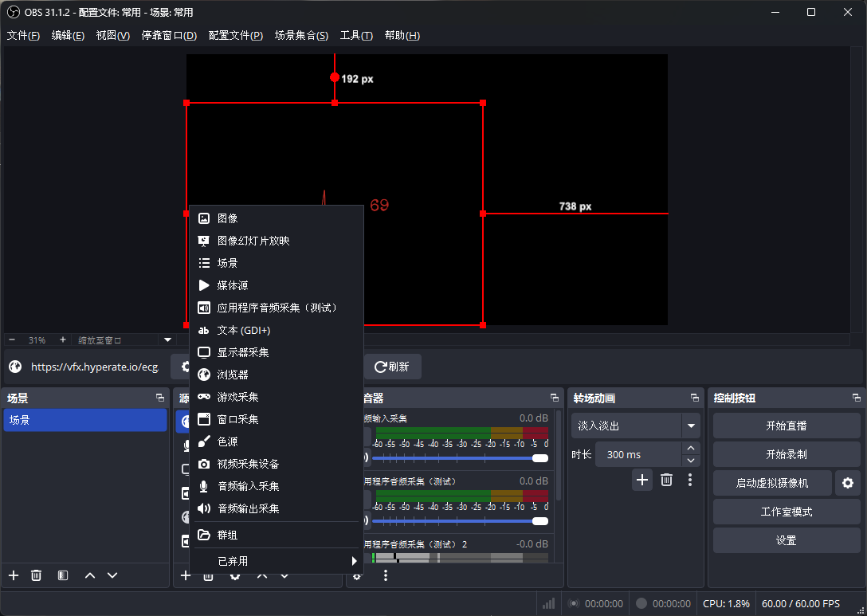Click the volume slider of the first audio channel
867x616 pixels.
pyautogui.click(x=454, y=457)
